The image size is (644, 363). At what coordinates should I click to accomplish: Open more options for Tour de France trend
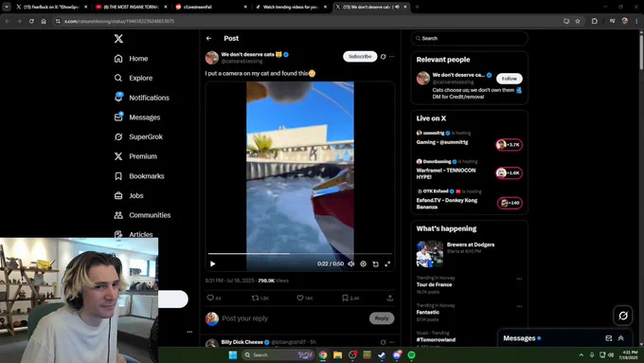click(519, 279)
